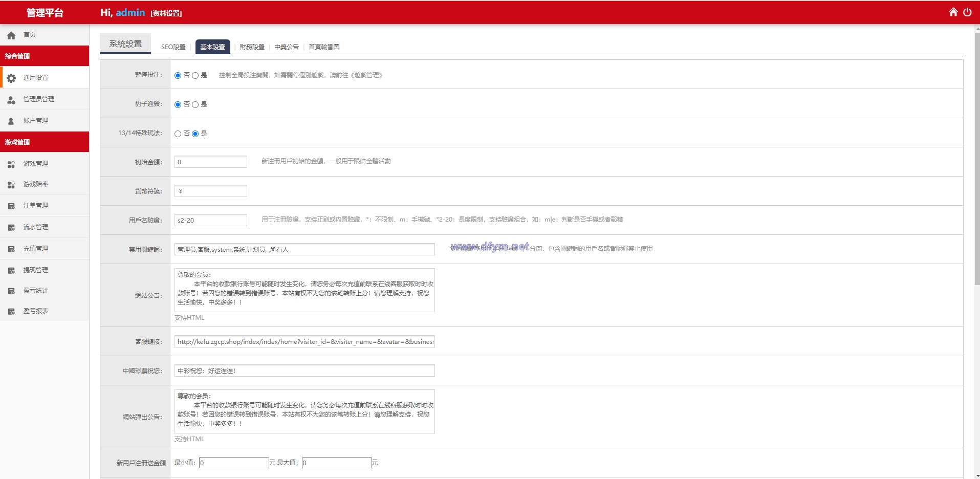980x479 pixels.
Task: Open 提现管理 in the sidebar
Action: pyautogui.click(x=45, y=270)
